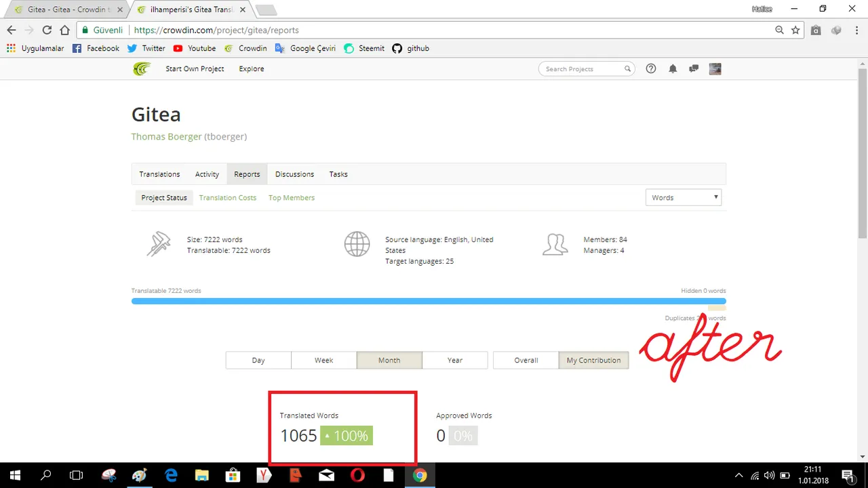Open the Mail app on the taskbar

pyautogui.click(x=326, y=475)
